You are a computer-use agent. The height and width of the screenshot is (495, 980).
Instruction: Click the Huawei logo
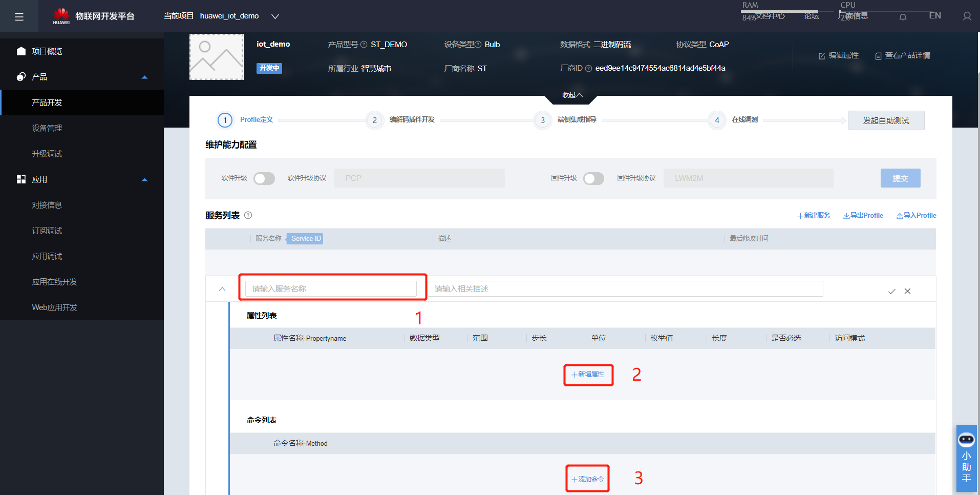[61, 16]
